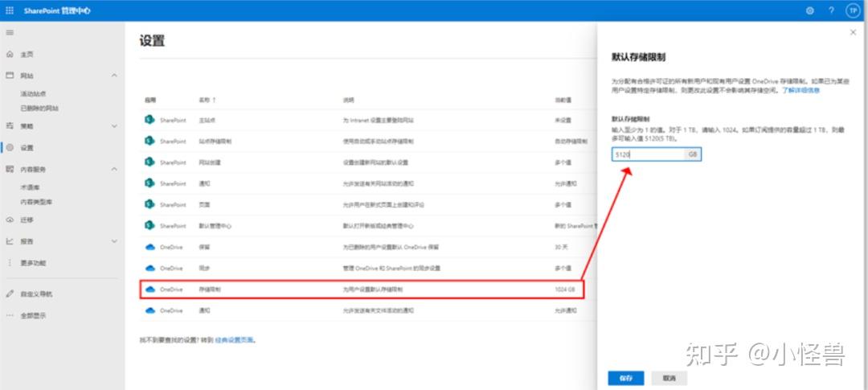Close the 默认存储限制 panel with X
Image resolution: width=868 pixels, height=390 pixels.
click(x=853, y=33)
